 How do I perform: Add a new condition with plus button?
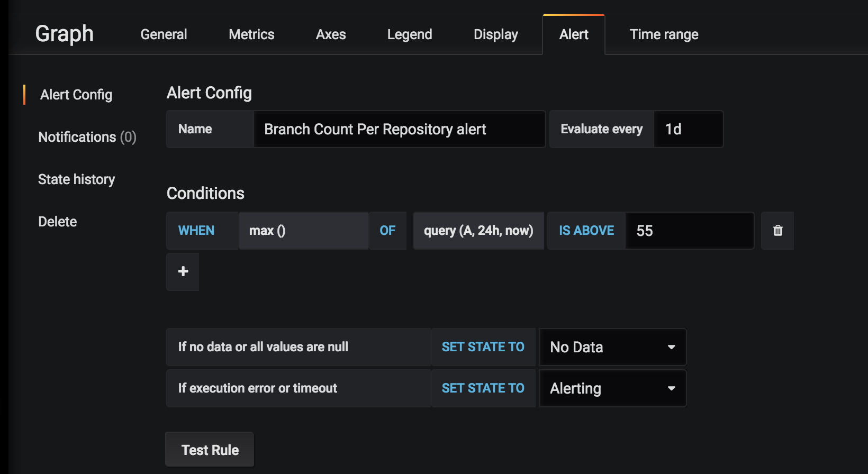[x=183, y=271]
